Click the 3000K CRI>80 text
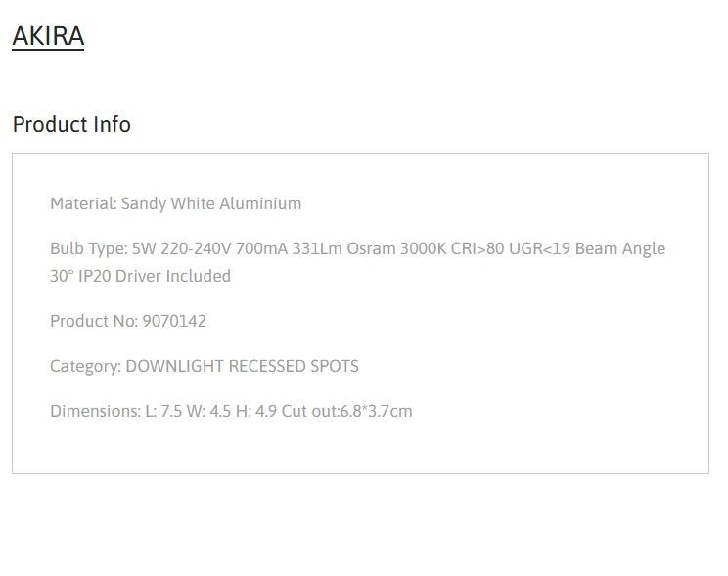The width and height of the screenshot is (728, 576). pos(452,248)
